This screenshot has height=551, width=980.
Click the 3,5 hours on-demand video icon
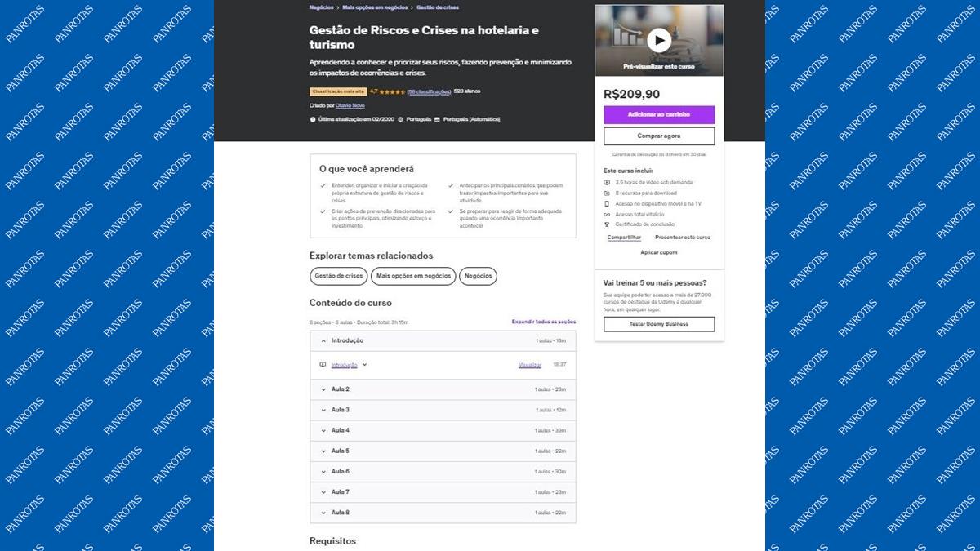click(x=607, y=182)
